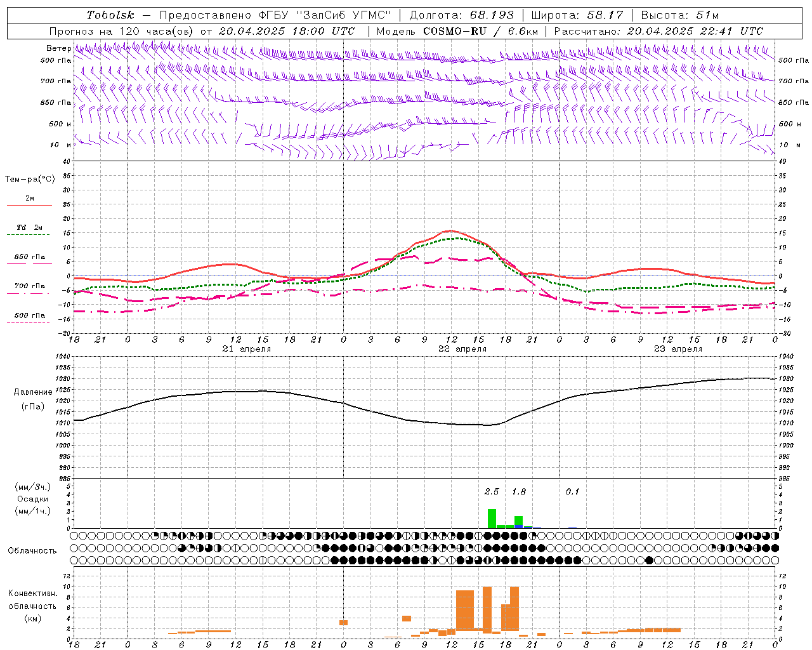Click the 'Тем-ра(°C)' temperature panel label
Viewport: 812px width, 650px height.
(x=30, y=180)
